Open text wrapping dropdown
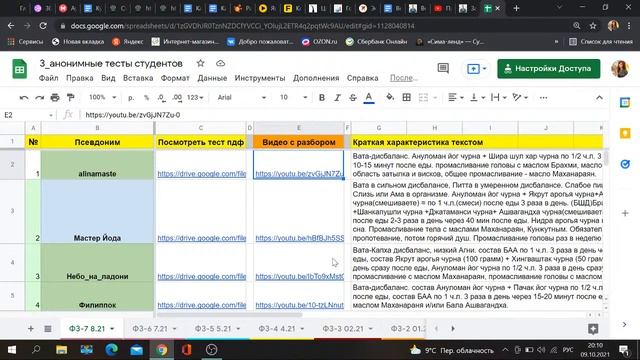 point(498,98)
